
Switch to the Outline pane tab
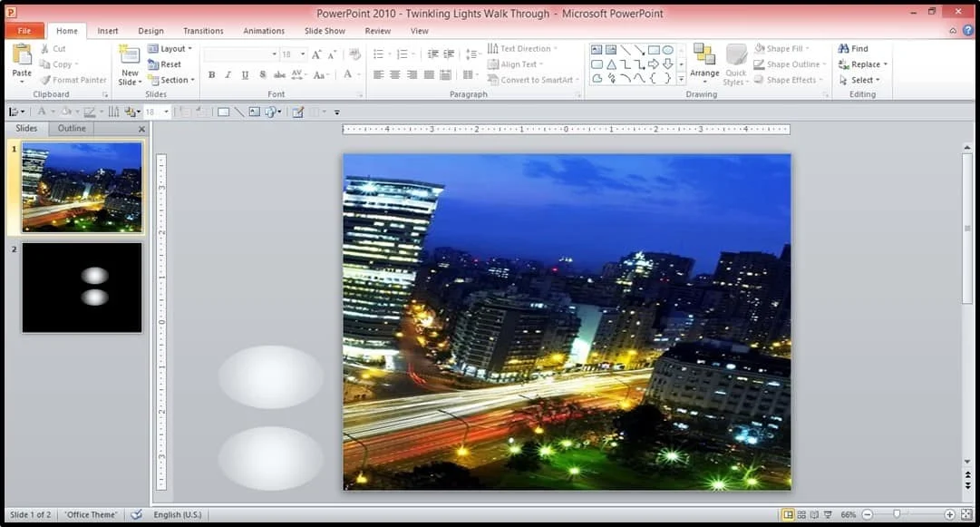(x=72, y=128)
